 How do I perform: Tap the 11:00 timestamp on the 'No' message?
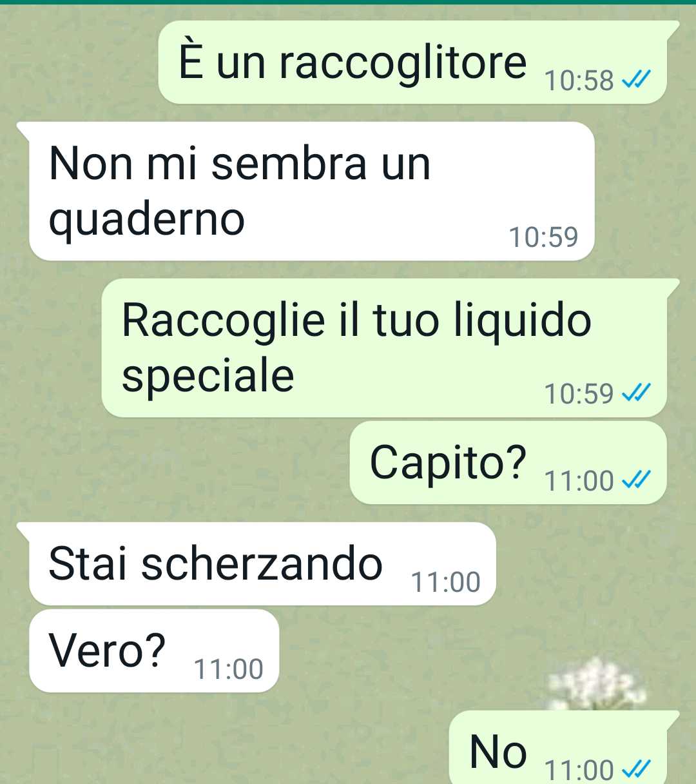tap(579, 770)
